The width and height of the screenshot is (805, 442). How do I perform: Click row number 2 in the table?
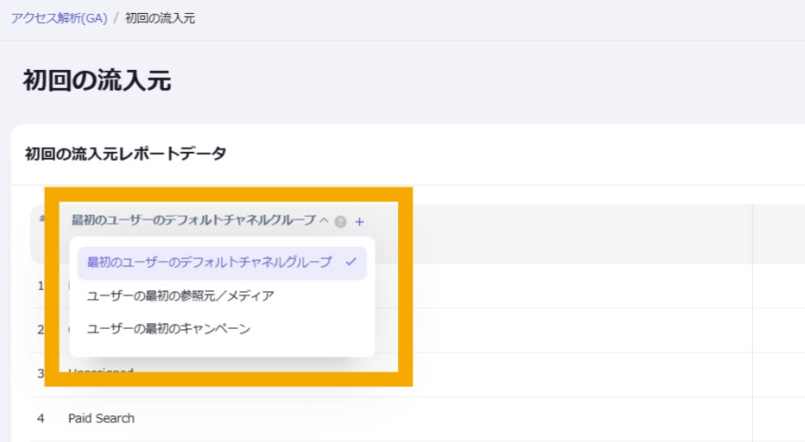[x=41, y=330]
